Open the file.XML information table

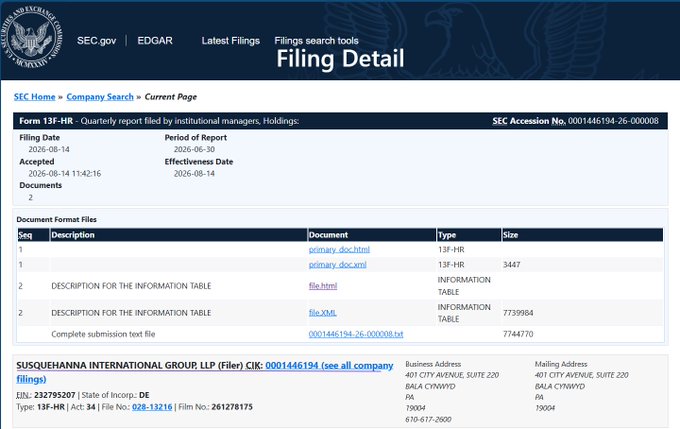click(323, 313)
